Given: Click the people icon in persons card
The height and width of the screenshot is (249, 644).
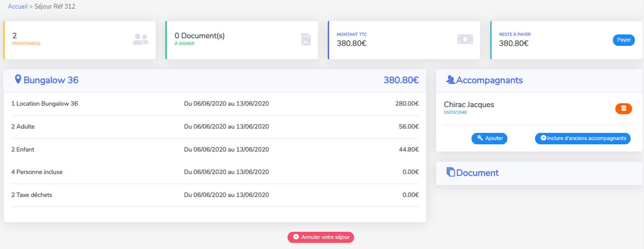Looking at the screenshot, I should (x=140, y=40).
